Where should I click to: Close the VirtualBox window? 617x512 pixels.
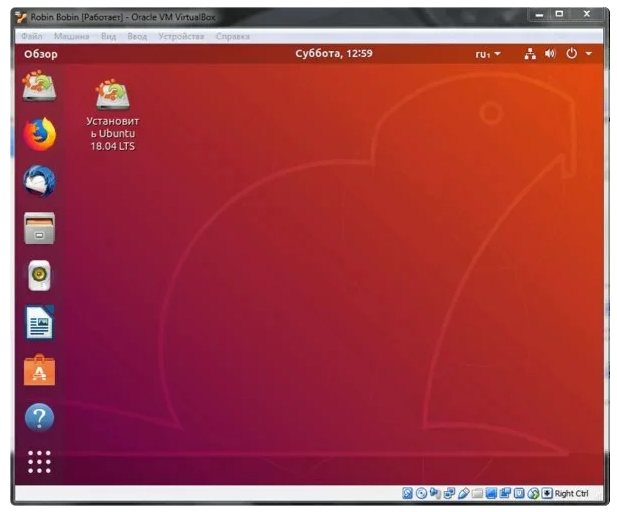pyautogui.click(x=587, y=14)
